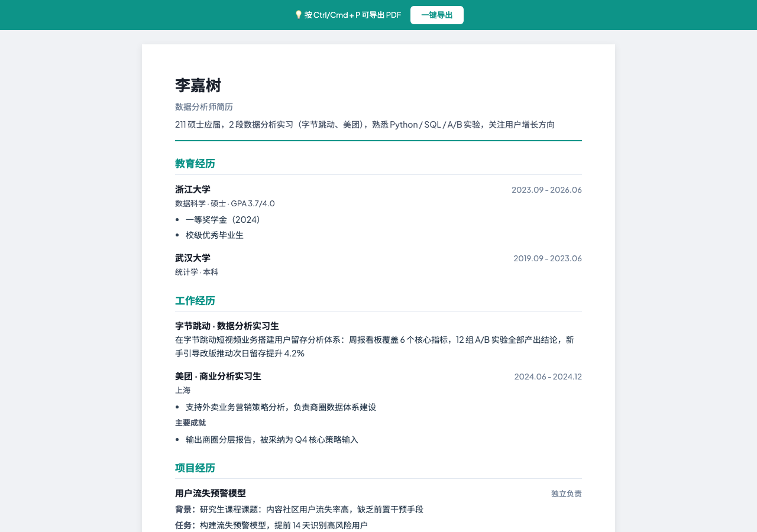Image resolution: width=757 pixels, height=532 pixels.
Task: Click the date range 2024.06 - 2024.12
Action: 548,377
